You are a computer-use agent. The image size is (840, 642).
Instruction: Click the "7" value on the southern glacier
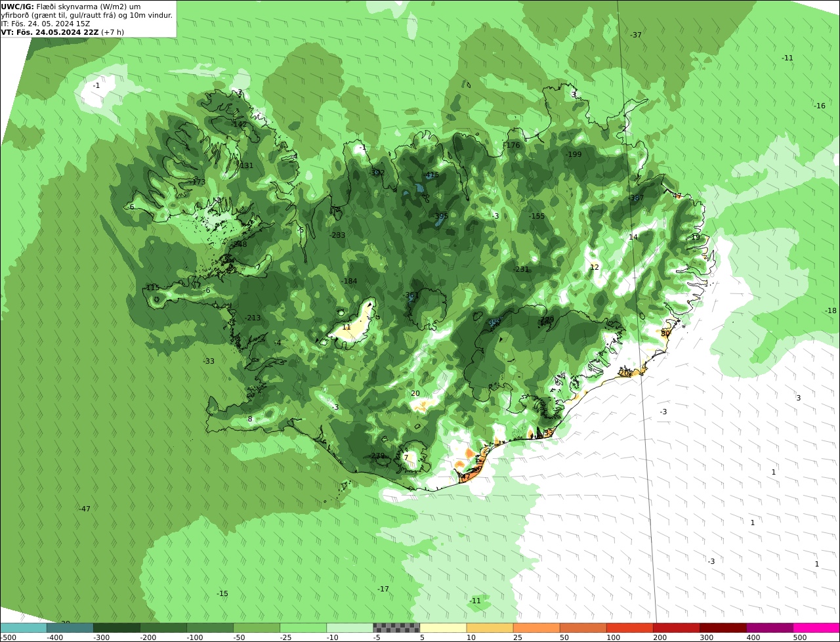[x=406, y=458]
